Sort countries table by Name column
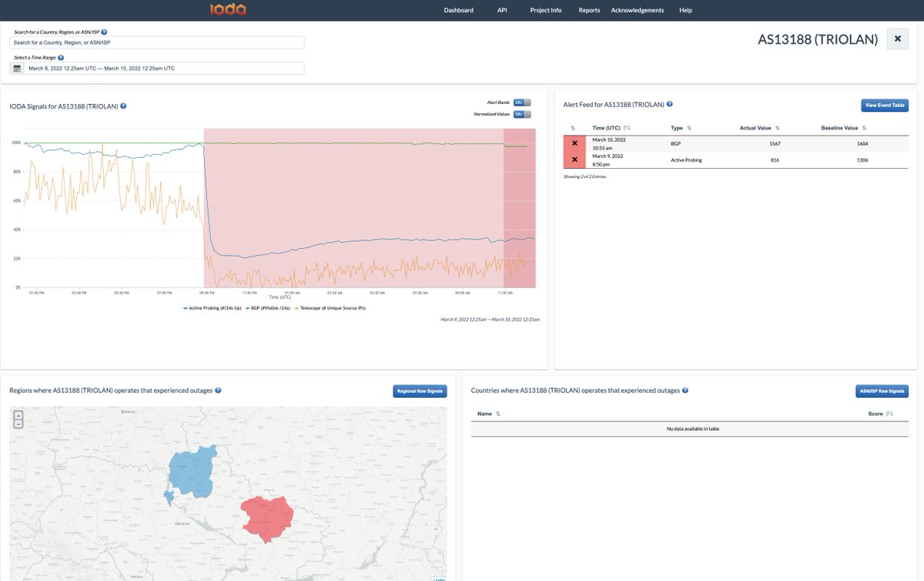Screen dimensions: 924x581 pyautogui.click(x=488, y=414)
